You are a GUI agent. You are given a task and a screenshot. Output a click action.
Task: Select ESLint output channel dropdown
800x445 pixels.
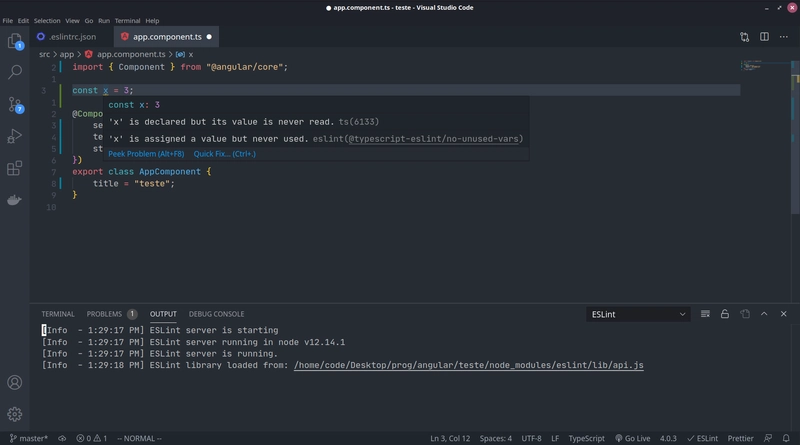(x=638, y=314)
